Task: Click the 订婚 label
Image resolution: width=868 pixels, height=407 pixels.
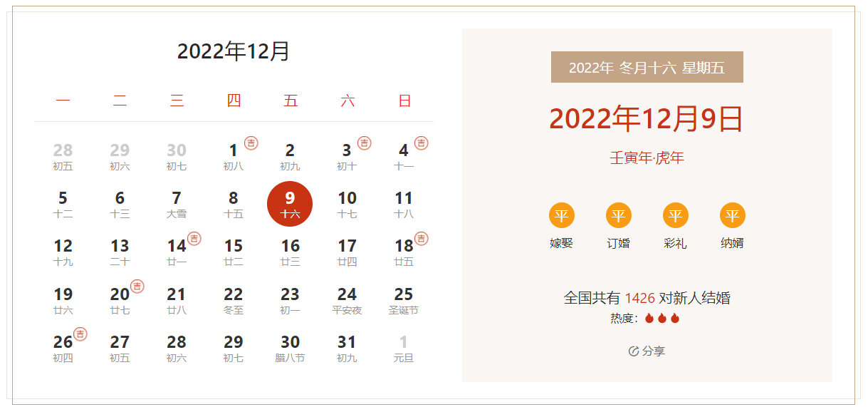Action: point(619,243)
